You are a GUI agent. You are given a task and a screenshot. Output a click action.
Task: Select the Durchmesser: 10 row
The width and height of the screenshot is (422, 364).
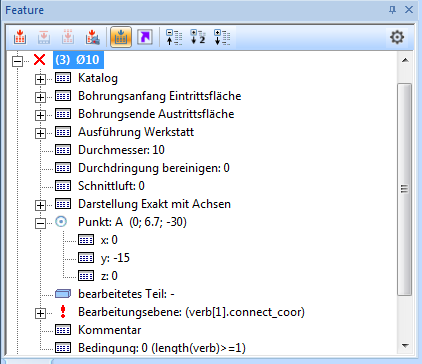(x=121, y=150)
